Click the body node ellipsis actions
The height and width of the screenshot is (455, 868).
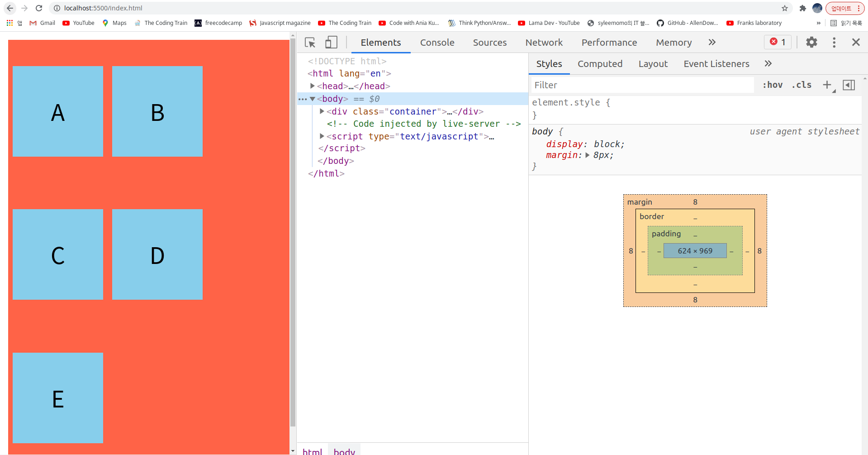coord(302,99)
